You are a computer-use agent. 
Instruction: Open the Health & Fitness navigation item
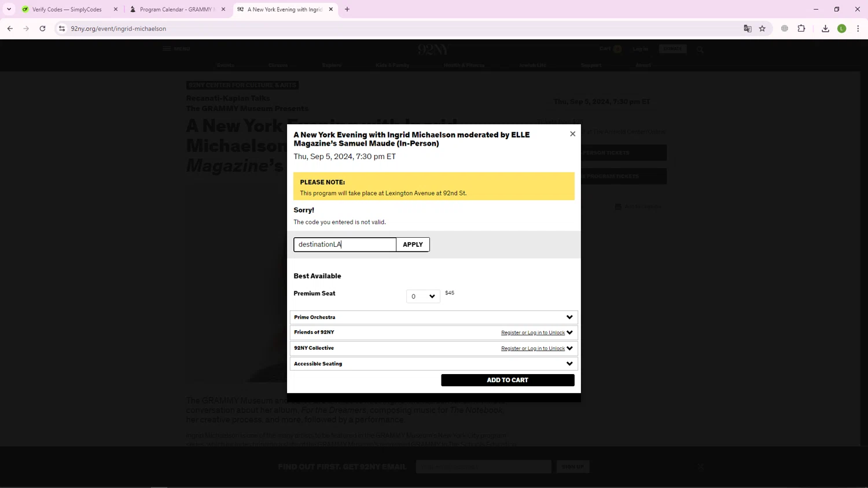click(x=464, y=65)
